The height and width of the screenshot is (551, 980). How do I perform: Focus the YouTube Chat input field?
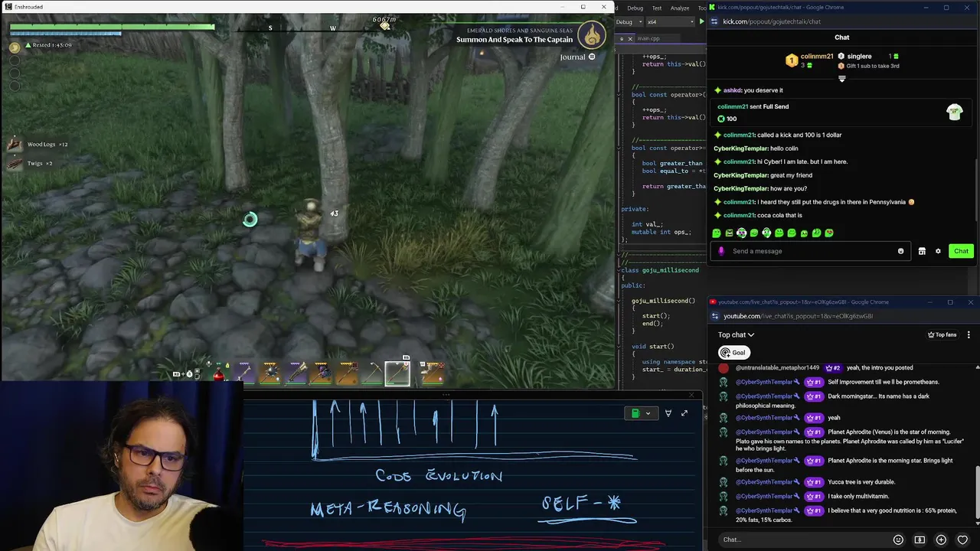tap(804, 540)
